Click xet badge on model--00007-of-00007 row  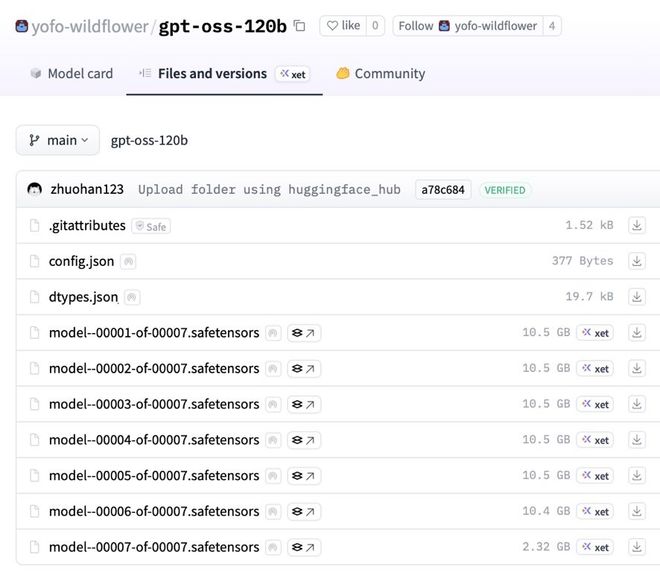coord(595,548)
